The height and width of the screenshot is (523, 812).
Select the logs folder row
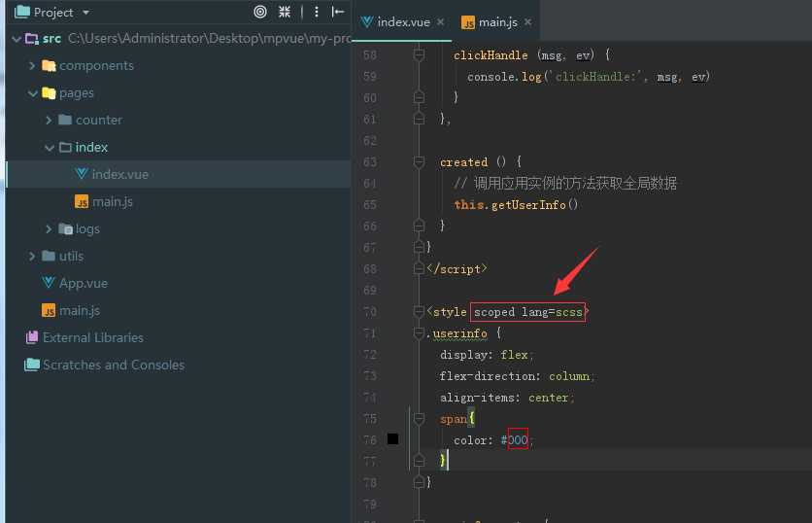tap(179, 229)
